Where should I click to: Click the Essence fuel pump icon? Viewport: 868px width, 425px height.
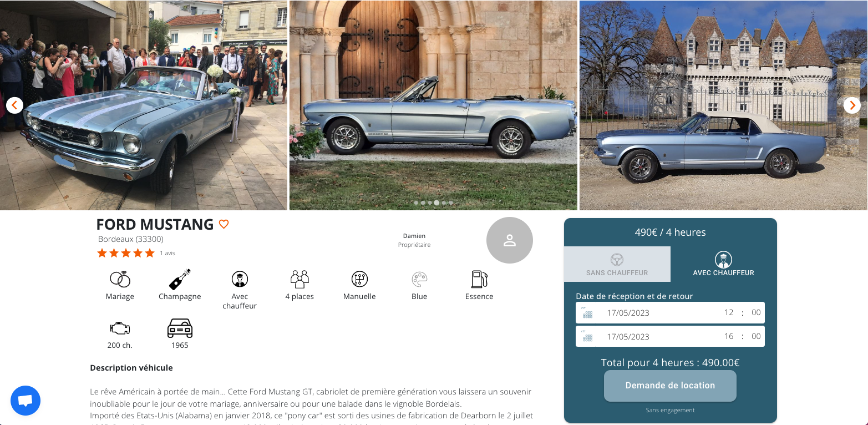tap(479, 279)
